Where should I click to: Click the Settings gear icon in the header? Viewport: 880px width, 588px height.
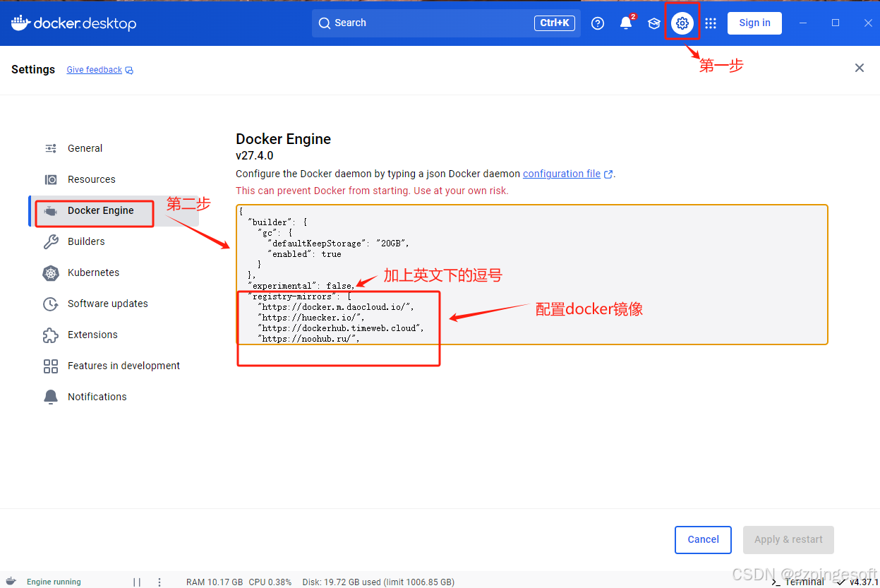coord(682,23)
